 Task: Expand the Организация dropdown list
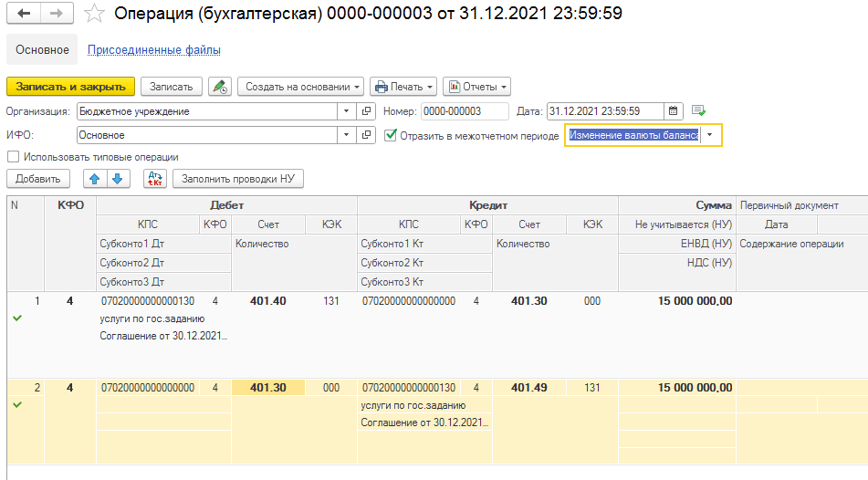point(346,111)
